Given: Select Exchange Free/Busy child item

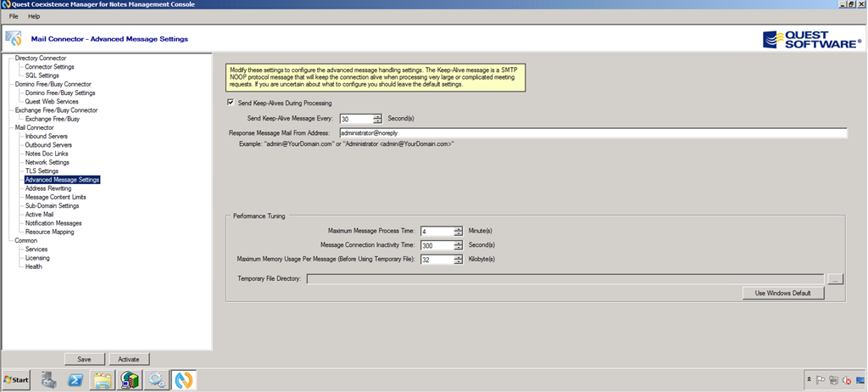Looking at the screenshot, I should click(x=53, y=119).
